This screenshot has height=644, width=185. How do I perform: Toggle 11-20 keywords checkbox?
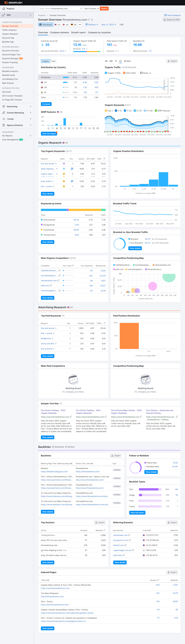point(125,111)
